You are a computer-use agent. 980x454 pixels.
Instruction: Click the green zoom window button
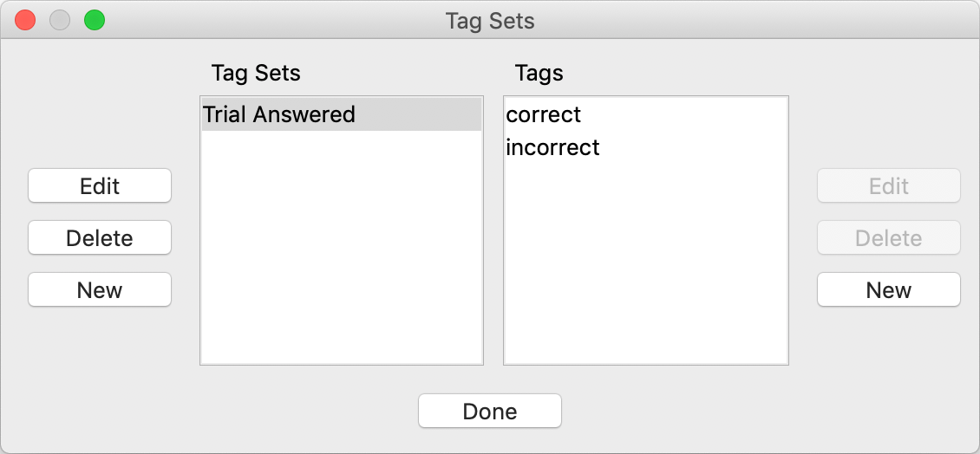[94, 20]
